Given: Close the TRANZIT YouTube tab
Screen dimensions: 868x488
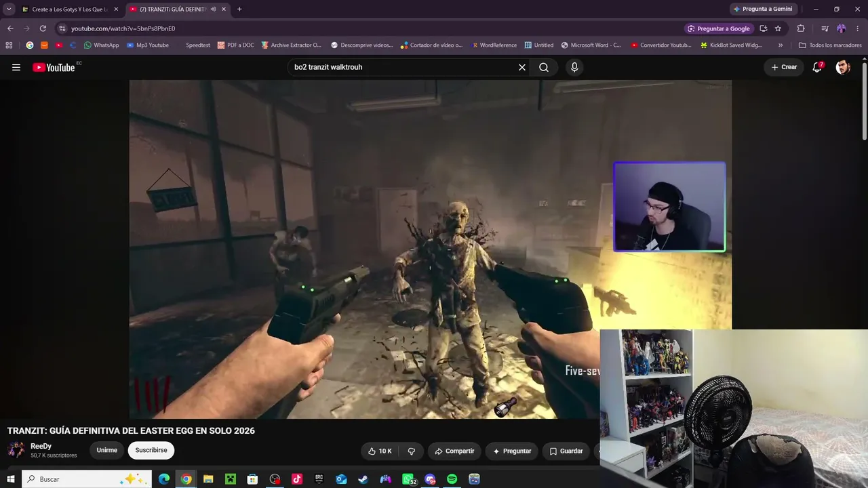Looking at the screenshot, I should 224,9.
